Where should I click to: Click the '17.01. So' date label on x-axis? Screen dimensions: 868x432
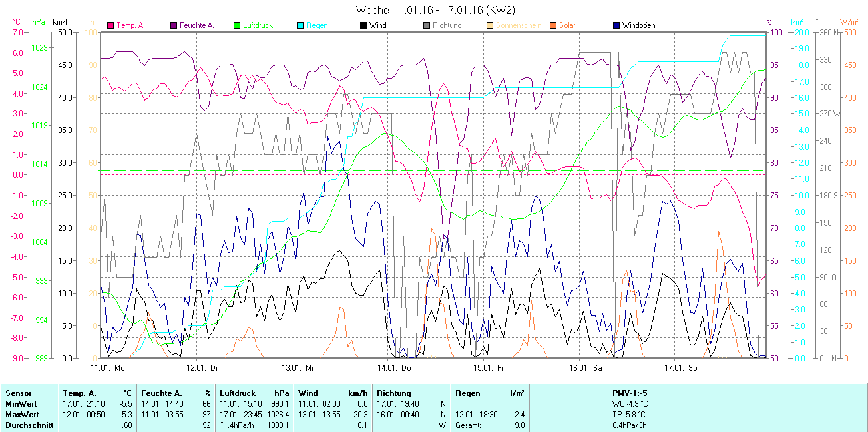pos(681,367)
